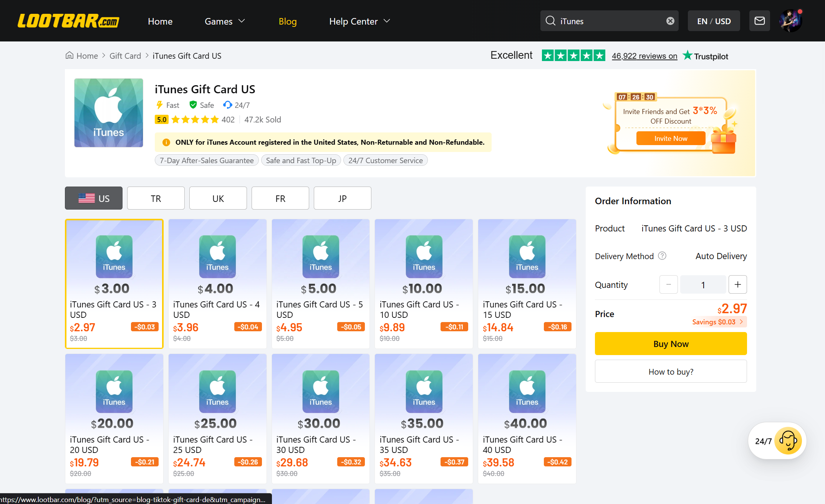Click the 47.2k Sold text
Screen dimensions: 825x504
click(263, 119)
